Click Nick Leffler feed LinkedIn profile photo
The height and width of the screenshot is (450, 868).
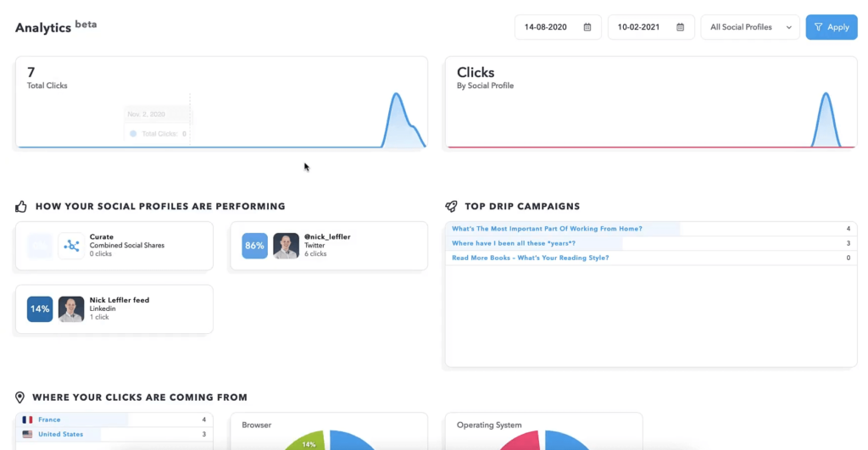[x=71, y=308]
